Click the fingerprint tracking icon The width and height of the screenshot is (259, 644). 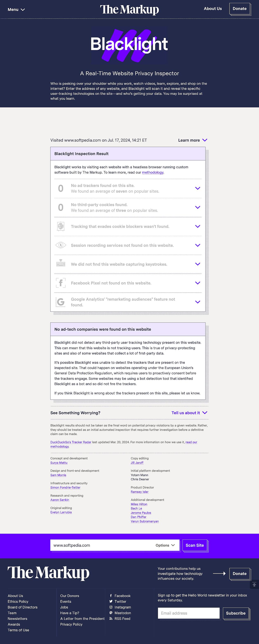[x=60, y=227]
